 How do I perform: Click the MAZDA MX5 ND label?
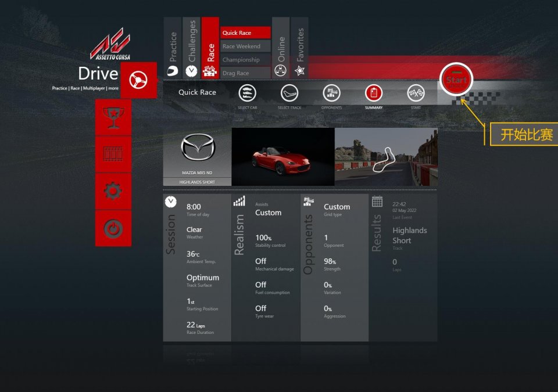[x=197, y=173]
